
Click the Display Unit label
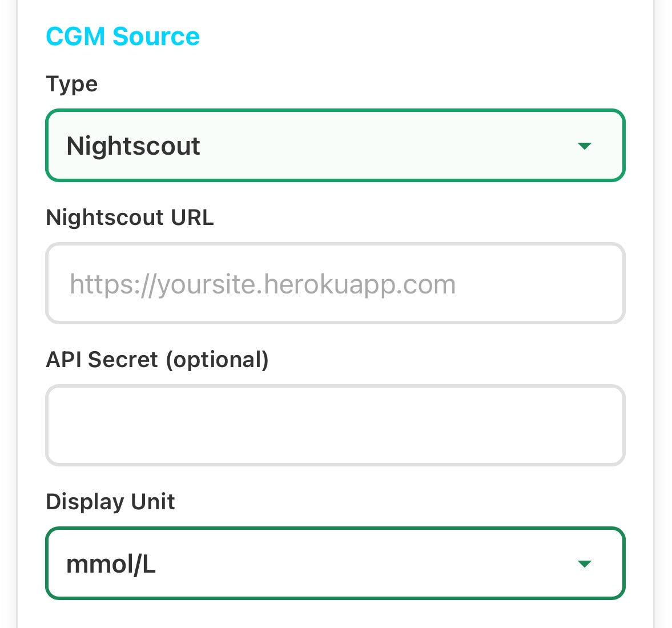(110, 502)
